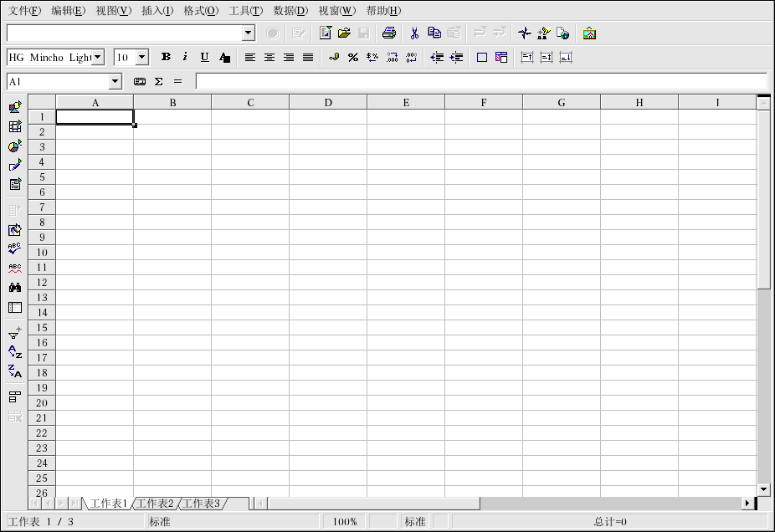Open a file with the folder icon
This screenshot has height=532, width=775.
click(x=344, y=33)
